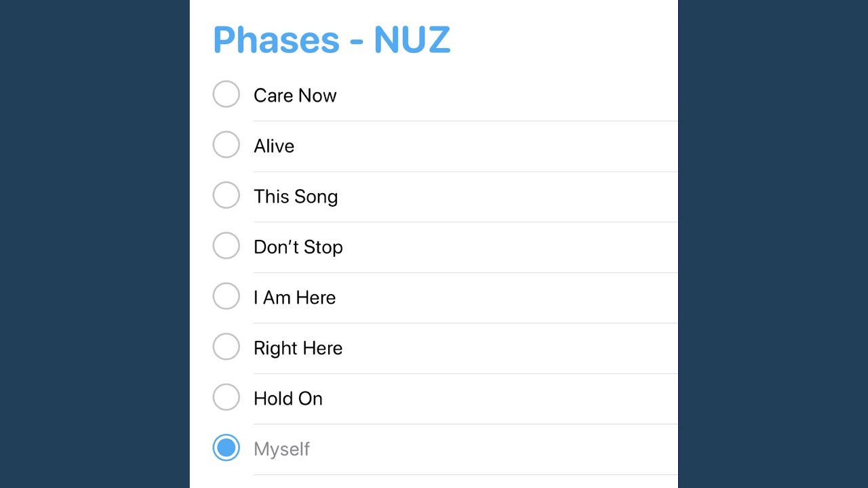Mark the Care Now item complete

pyautogui.click(x=226, y=94)
